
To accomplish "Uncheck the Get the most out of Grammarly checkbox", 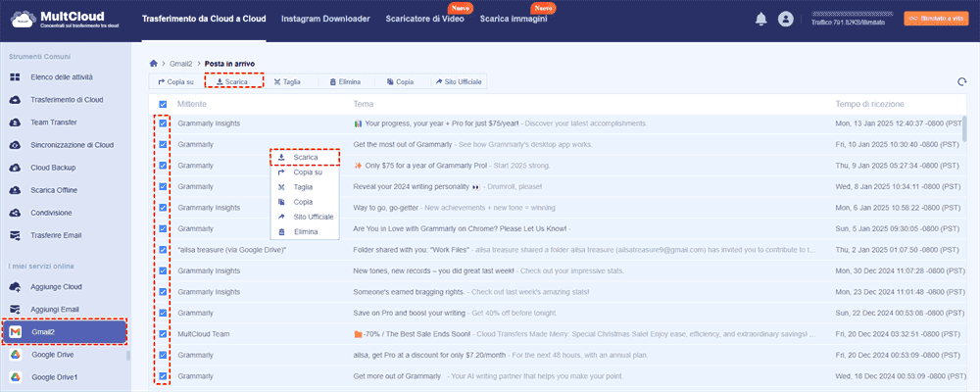I will (163, 144).
